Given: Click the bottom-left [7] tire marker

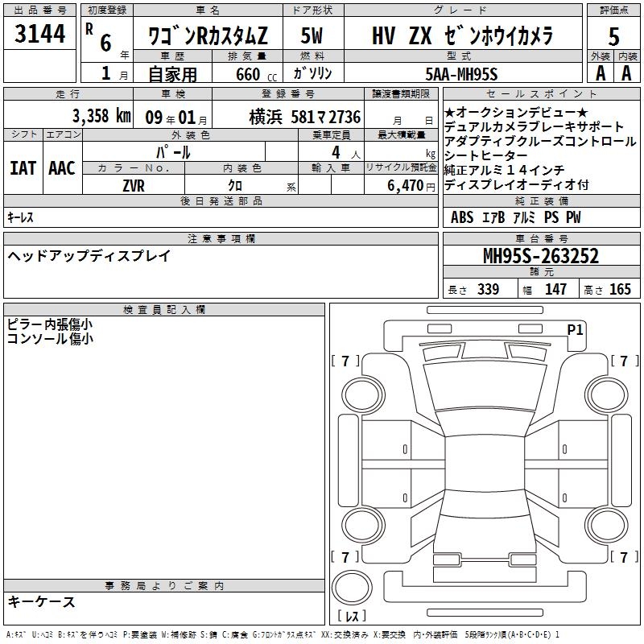Looking at the screenshot, I should click(345, 557).
